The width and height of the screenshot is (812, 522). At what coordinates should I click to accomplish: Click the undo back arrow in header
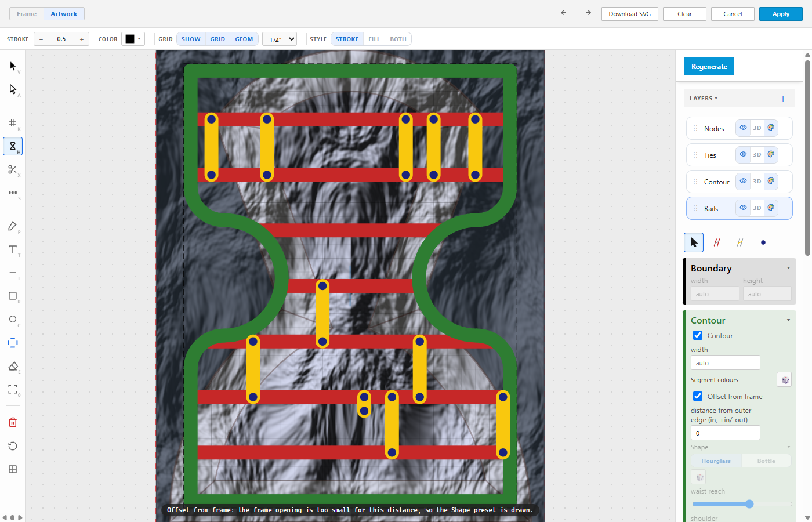(563, 13)
